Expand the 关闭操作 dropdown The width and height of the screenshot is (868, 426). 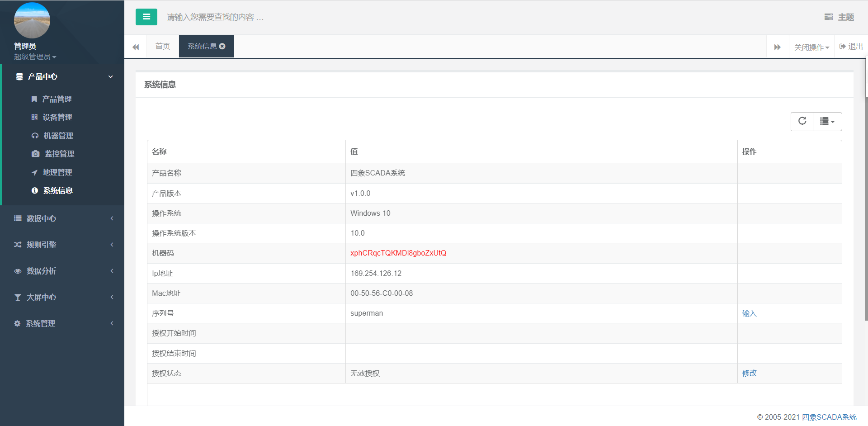[811, 47]
